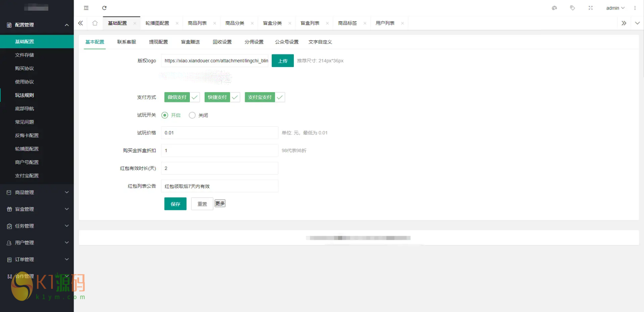Click the 盲盒管理 gift icon in the sidebar
Screen dimensions: 644x312
pos(9,209)
